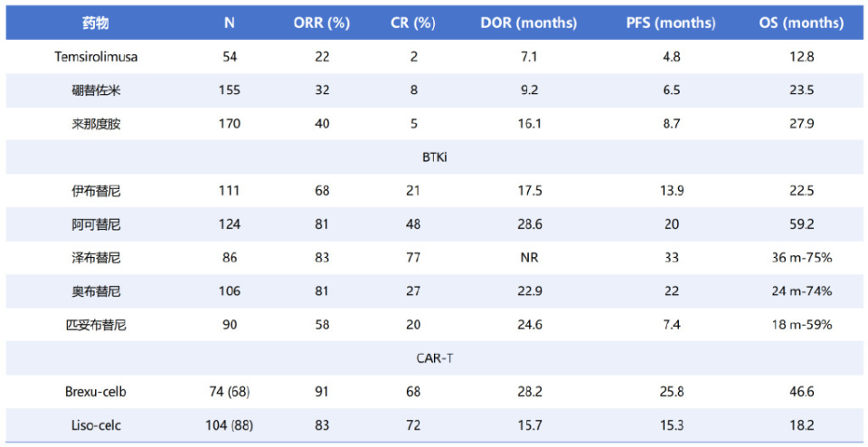Select the 阿可替尼 drug name cell
This screenshot has height=447, width=868.
click(96, 224)
